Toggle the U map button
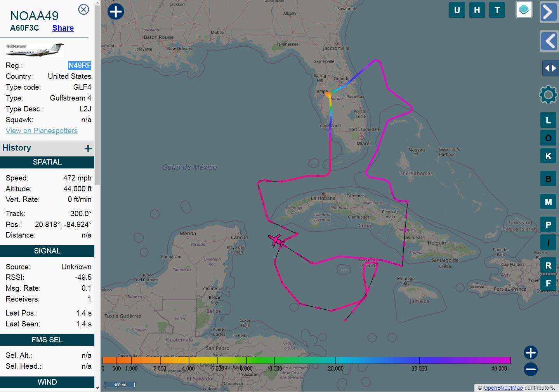The image size is (559, 392). point(457,10)
